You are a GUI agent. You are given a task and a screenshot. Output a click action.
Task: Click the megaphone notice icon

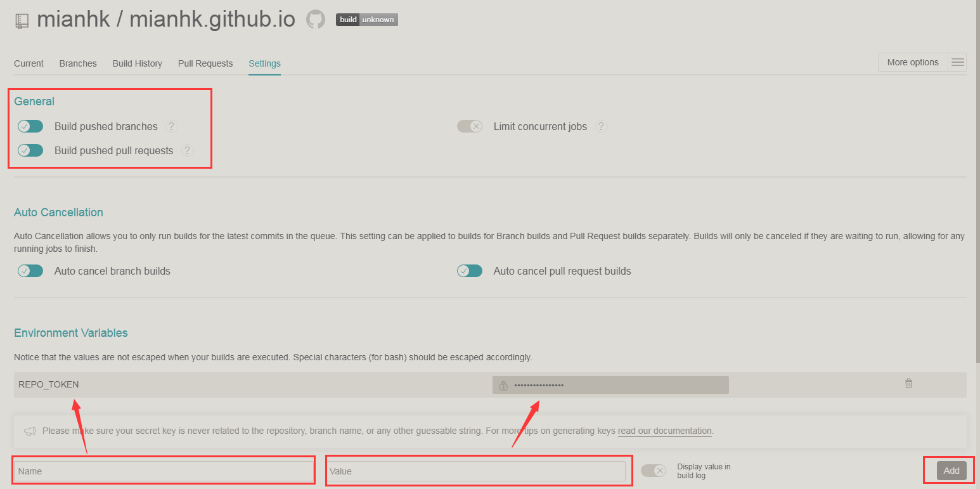coord(30,431)
